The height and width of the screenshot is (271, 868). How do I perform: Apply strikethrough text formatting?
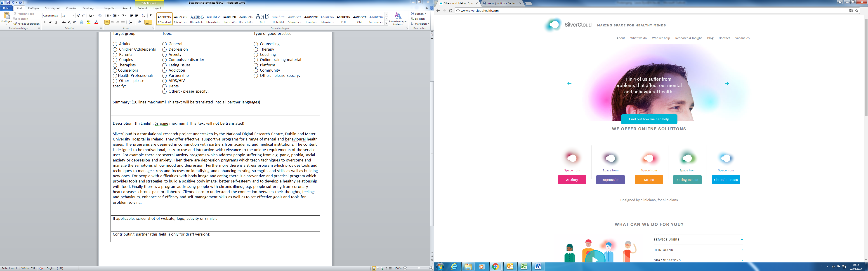(x=64, y=22)
